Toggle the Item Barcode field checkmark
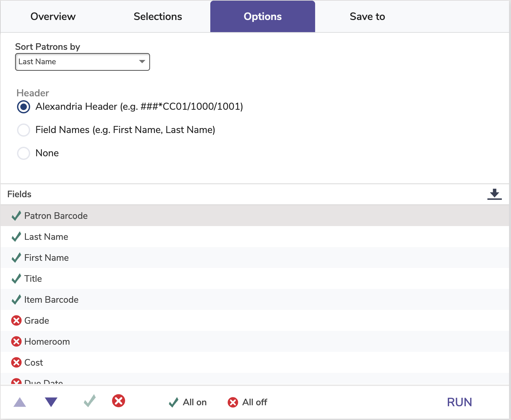 click(16, 299)
